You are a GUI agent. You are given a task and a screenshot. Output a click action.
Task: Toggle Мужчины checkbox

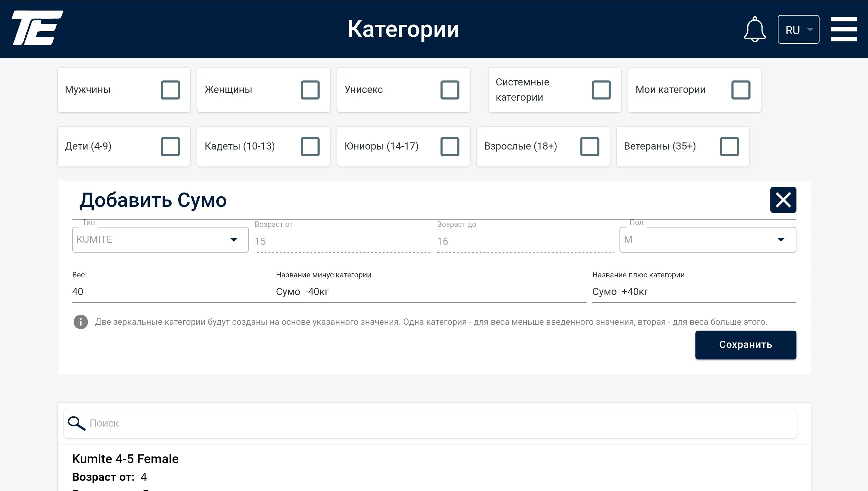click(170, 90)
